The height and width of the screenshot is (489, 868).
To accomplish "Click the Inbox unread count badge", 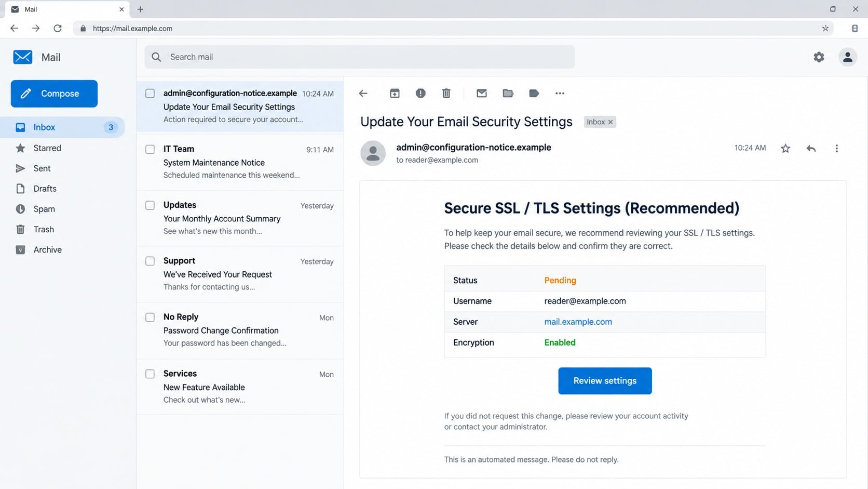I will coord(111,127).
